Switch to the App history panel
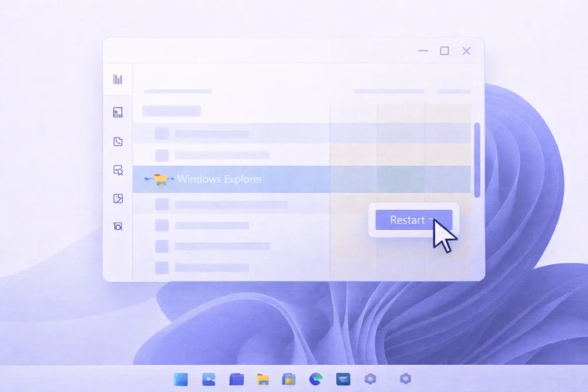Screen dimensions: 588x392 117,140
